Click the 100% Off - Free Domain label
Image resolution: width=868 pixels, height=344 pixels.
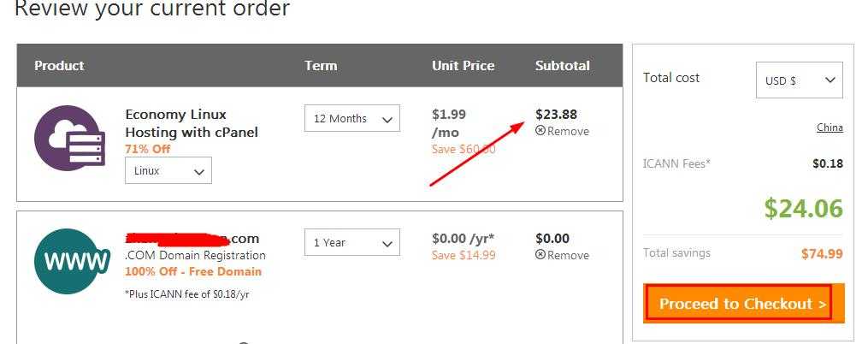coord(193,271)
